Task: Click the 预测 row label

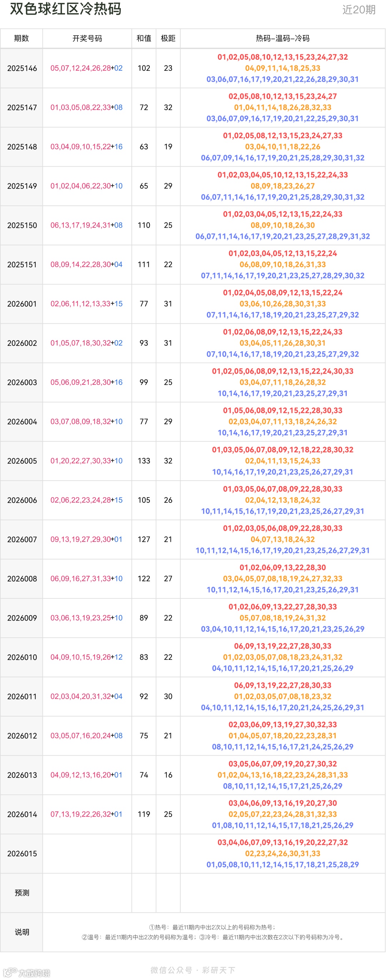Action: [x=22, y=892]
